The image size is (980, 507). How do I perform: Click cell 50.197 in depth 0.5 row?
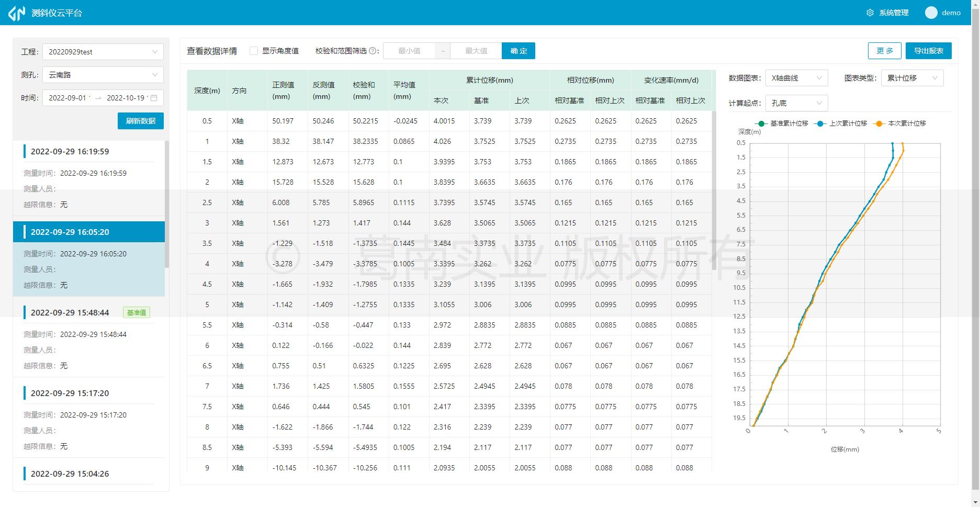(x=283, y=121)
